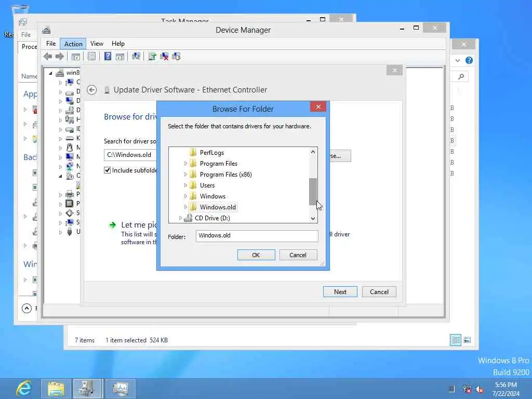Click the Action Center flag tray icon

pos(451,389)
